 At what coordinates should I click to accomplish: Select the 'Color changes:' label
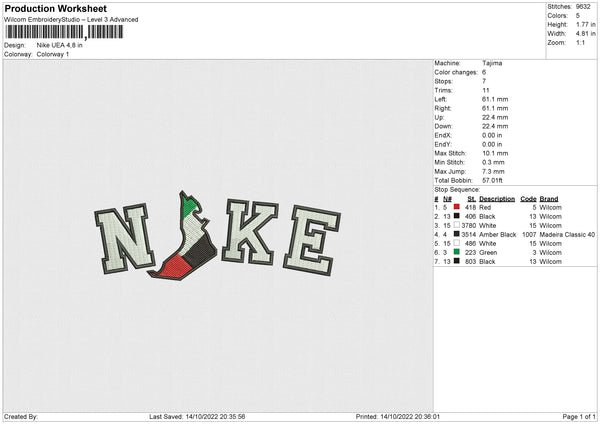click(x=456, y=72)
